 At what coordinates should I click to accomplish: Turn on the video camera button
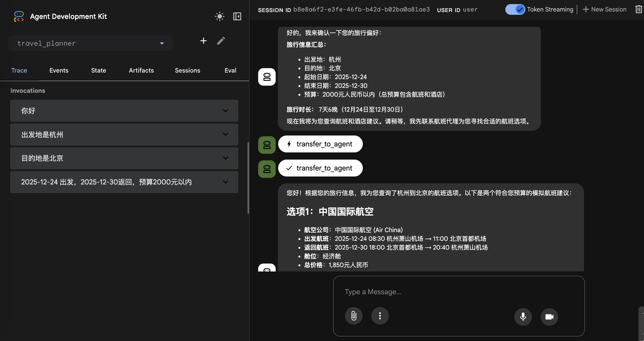coord(549,317)
